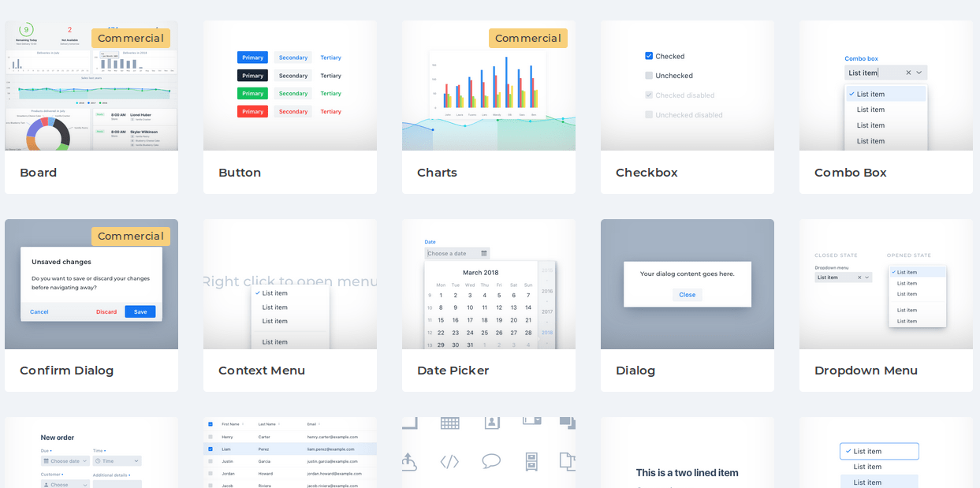Click the filing cabinet icon
The width and height of the screenshot is (980, 488).
coord(532,461)
